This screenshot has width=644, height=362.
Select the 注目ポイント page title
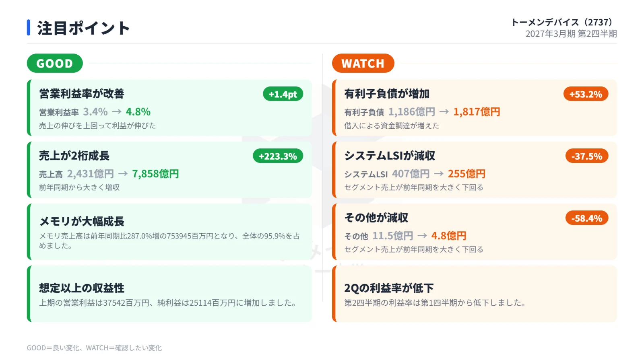pos(83,28)
